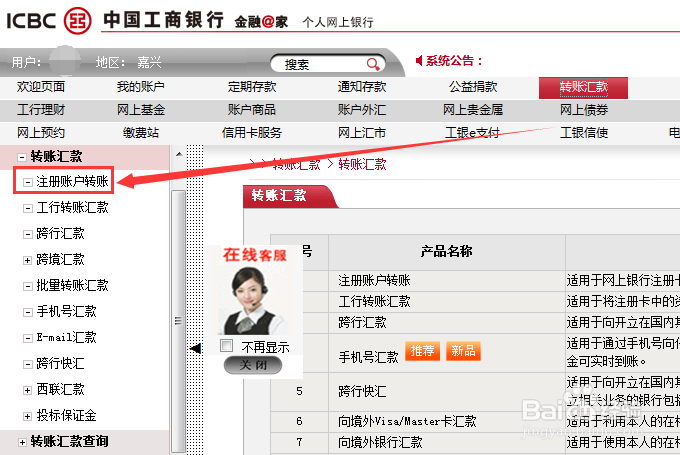The image size is (680, 455).
Task: Open the 通知存款 menu
Action: 362,87
